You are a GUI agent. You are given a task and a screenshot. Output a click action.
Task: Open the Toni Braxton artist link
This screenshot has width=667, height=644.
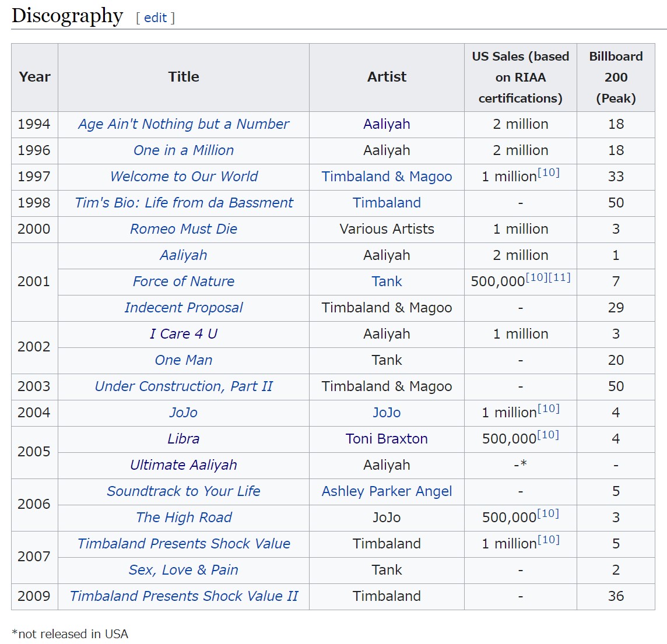(387, 439)
